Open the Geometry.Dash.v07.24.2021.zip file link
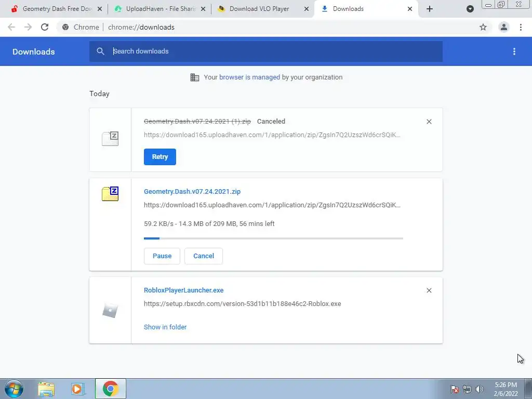 (192, 191)
